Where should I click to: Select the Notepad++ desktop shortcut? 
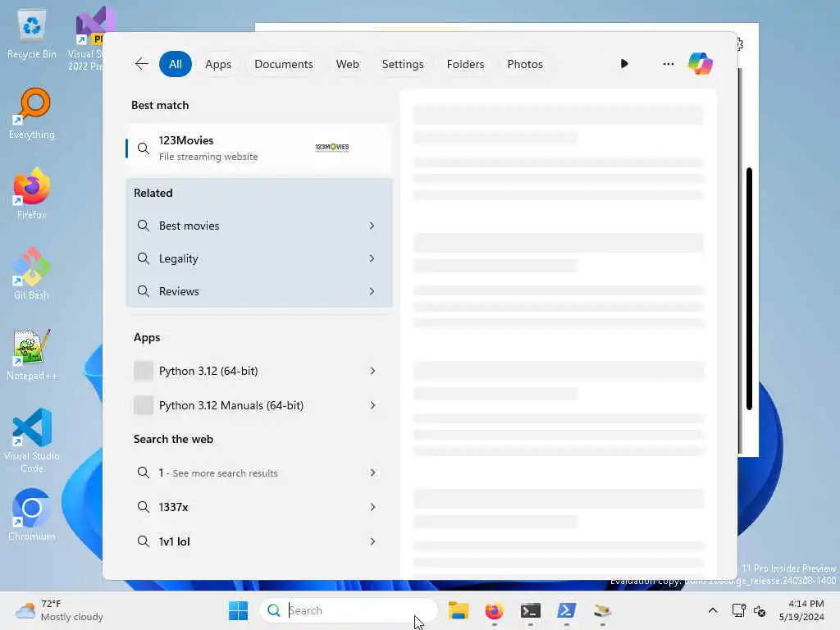click(32, 354)
